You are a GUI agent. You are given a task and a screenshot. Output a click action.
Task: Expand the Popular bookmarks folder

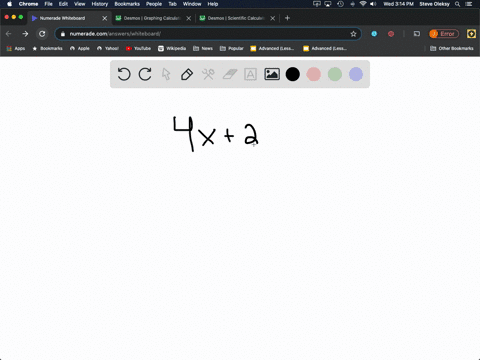tap(232, 48)
